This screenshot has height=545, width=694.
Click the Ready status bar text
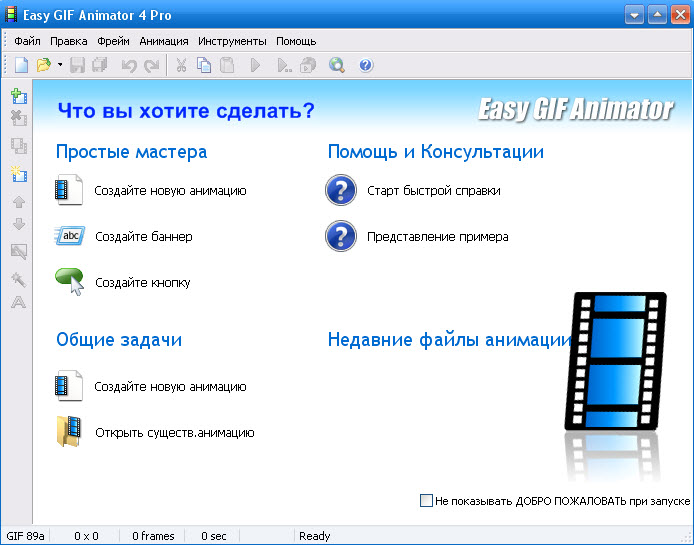[315, 536]
